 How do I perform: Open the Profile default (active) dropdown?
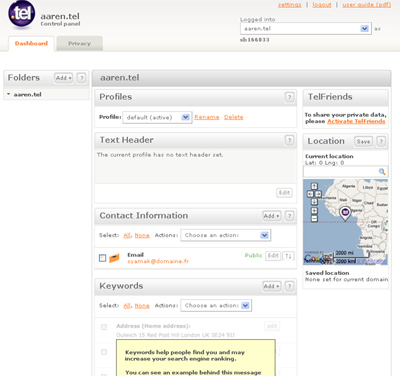(x=157, y=117)
